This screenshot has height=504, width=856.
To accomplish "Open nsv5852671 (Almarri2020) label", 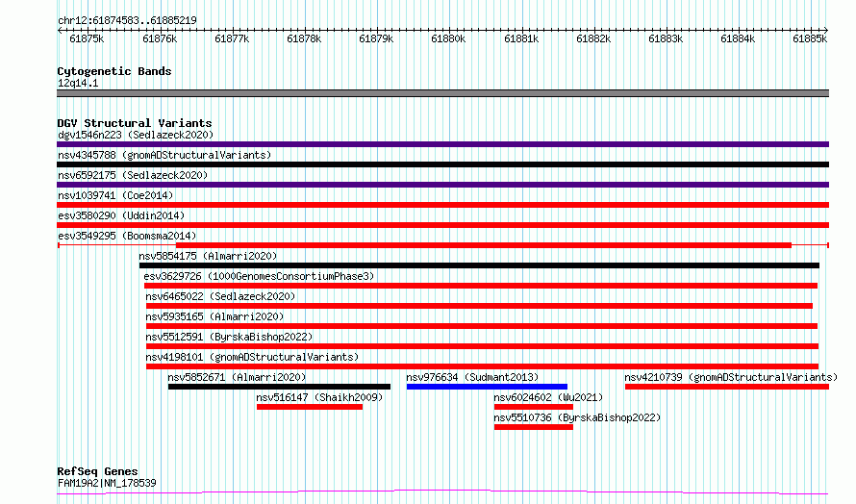I will click(237, 377).
